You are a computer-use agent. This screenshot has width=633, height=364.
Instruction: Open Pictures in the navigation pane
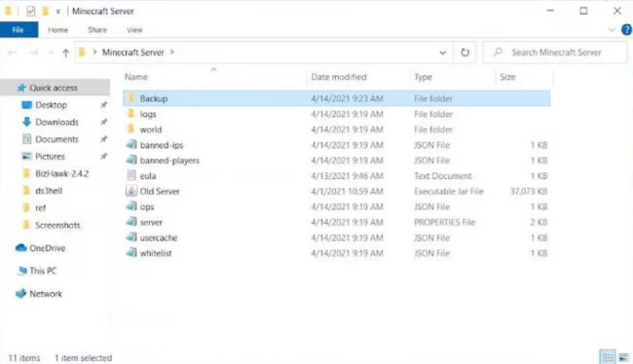click(50, 156)
